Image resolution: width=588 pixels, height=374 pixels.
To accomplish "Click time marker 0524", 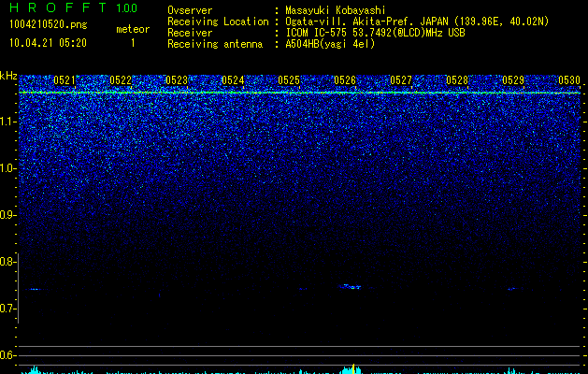I will coord(233,80).
